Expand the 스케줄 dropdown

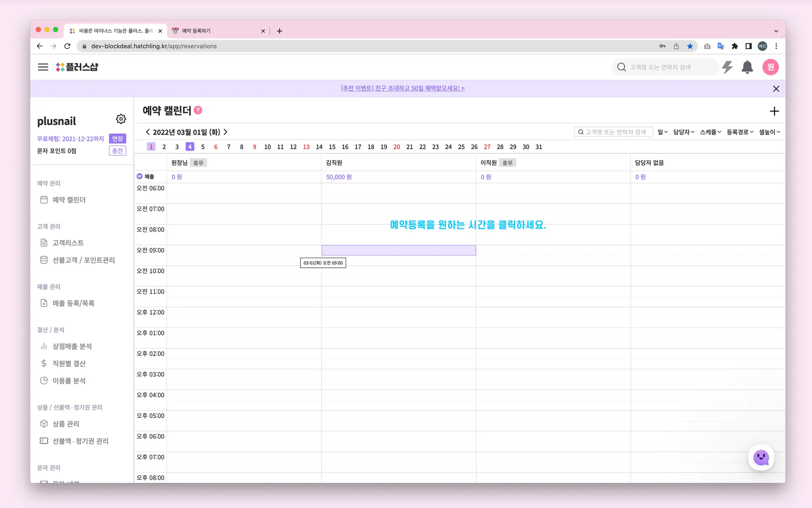coord(710,132)
